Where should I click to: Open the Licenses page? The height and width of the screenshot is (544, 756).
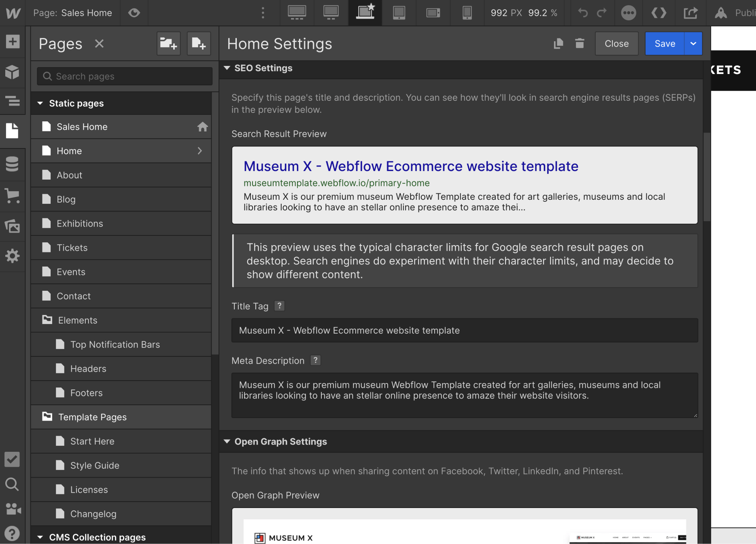[121, 490]
